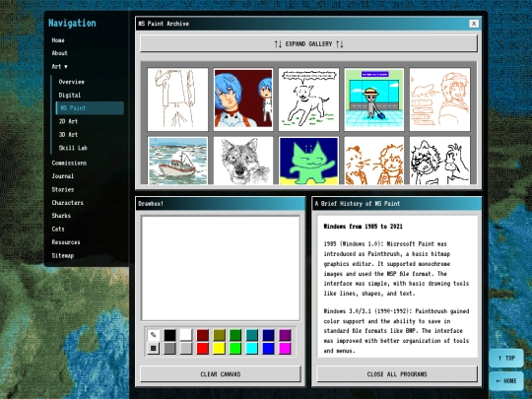Image resolution: width=532 pixels, height=399 pixels.
Task: Pick the purple color swatch
Action: [x=285, y=335]
